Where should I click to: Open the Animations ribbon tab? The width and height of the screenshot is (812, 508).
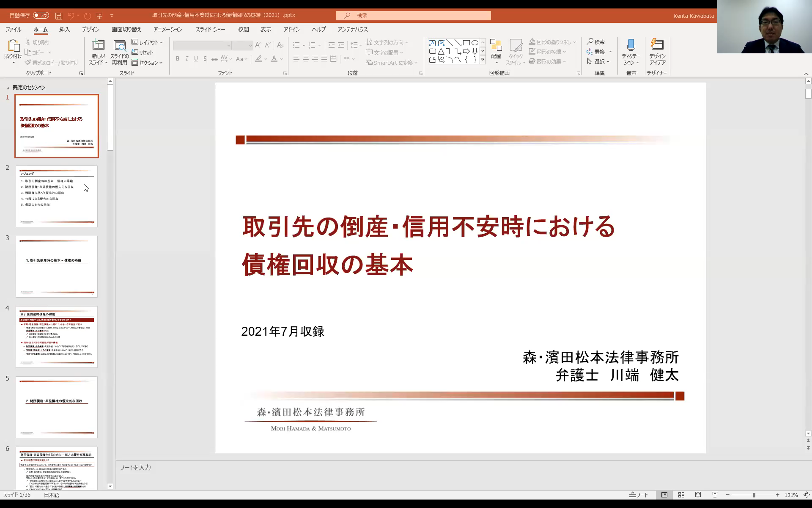tap(167, 29)
